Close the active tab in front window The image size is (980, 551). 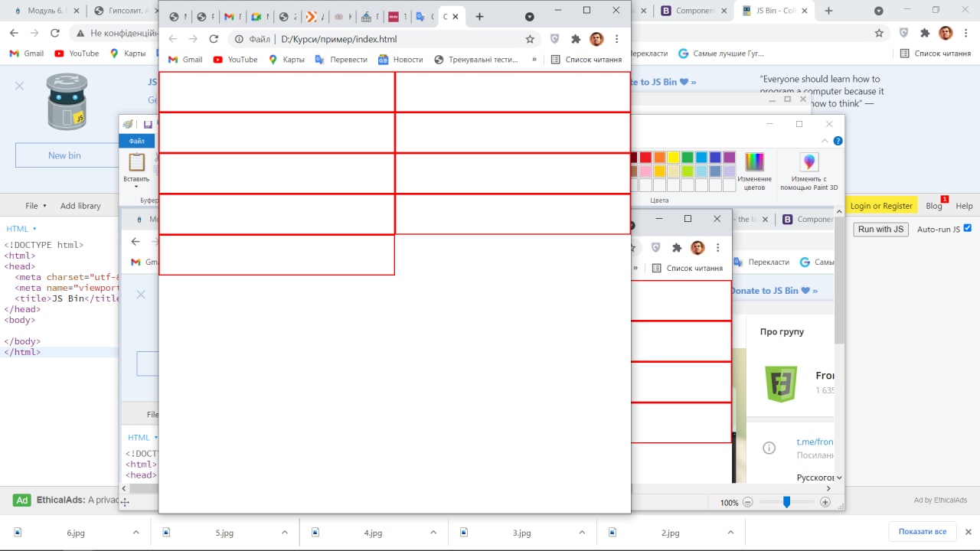click(x=456, y=16)
